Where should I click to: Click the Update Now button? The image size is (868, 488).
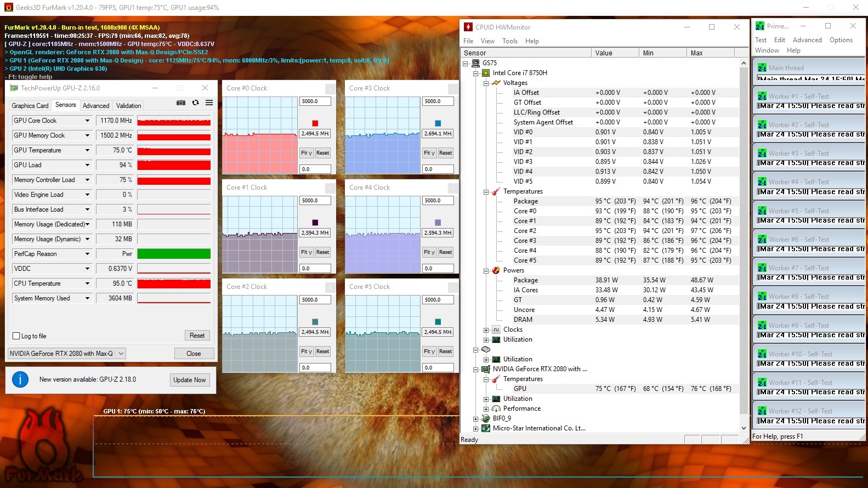(x=190, y=380)
